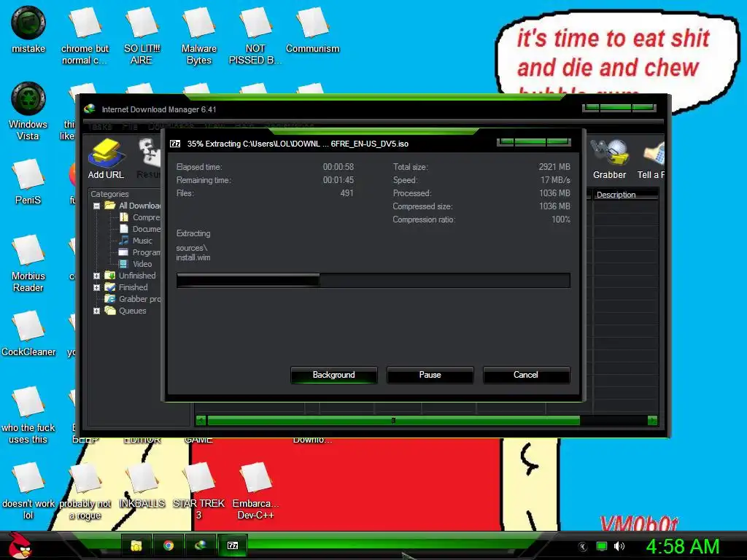Expand the Finished category node
This screenshot has height=560, width=747.
coord(97,287)
